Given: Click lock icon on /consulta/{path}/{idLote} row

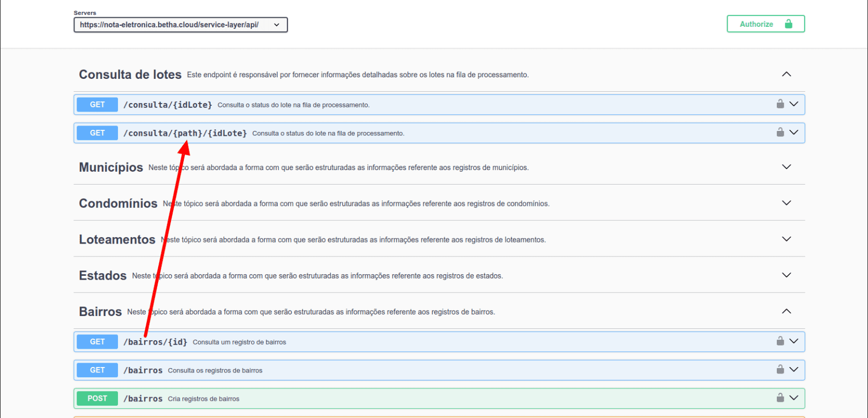Looking at the screenshot, I should coord(780,132).
